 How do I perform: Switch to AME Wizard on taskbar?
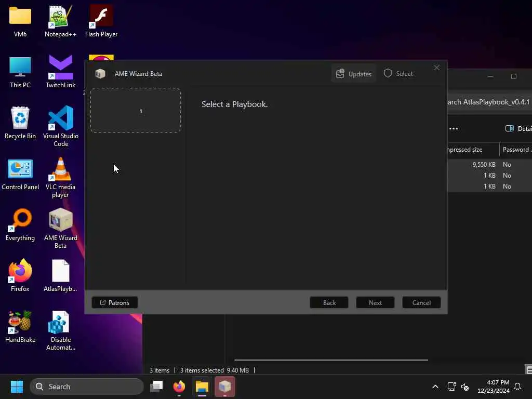pos(224,387)
